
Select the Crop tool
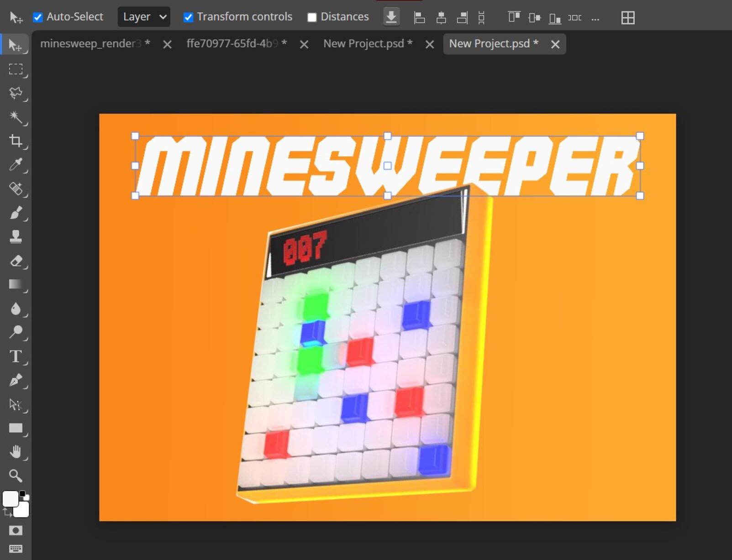(16, 141)
